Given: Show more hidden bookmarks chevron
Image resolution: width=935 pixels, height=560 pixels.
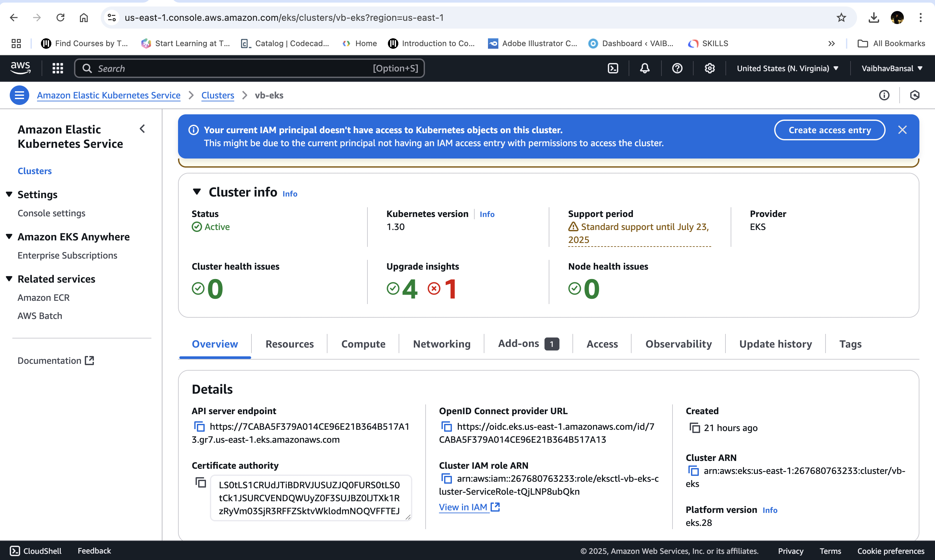Looking at the screenshot, I should 832,44.
